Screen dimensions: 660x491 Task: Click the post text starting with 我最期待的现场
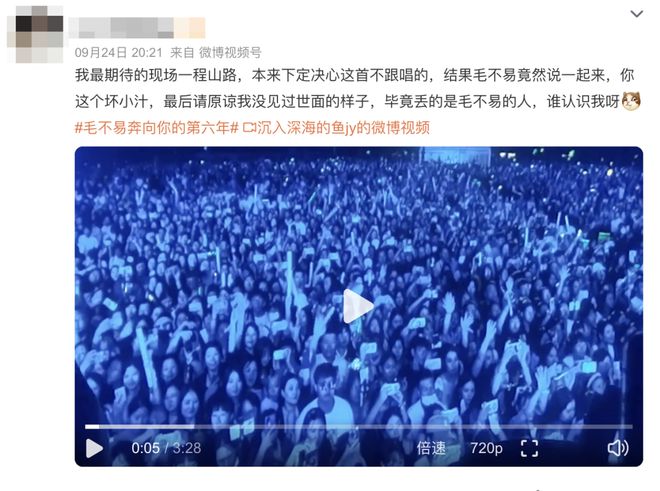[x=355, y=88]
